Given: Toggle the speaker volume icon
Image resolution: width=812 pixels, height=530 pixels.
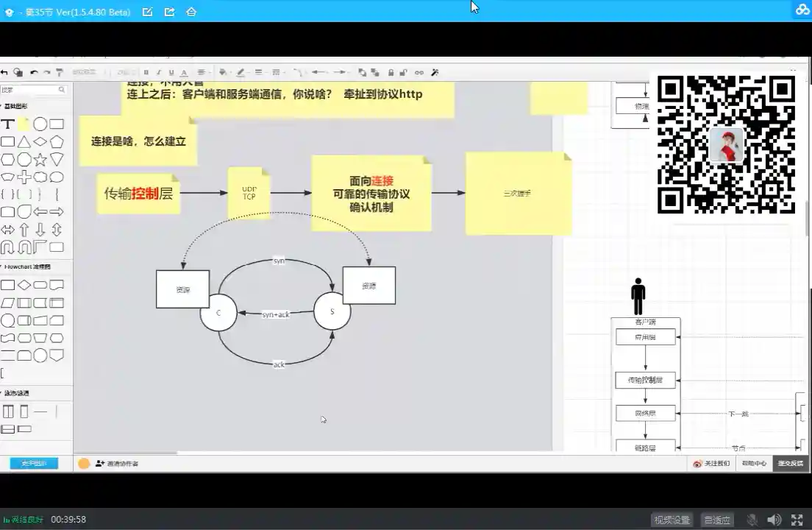Looking at the screenshot, I should point(774,520).
